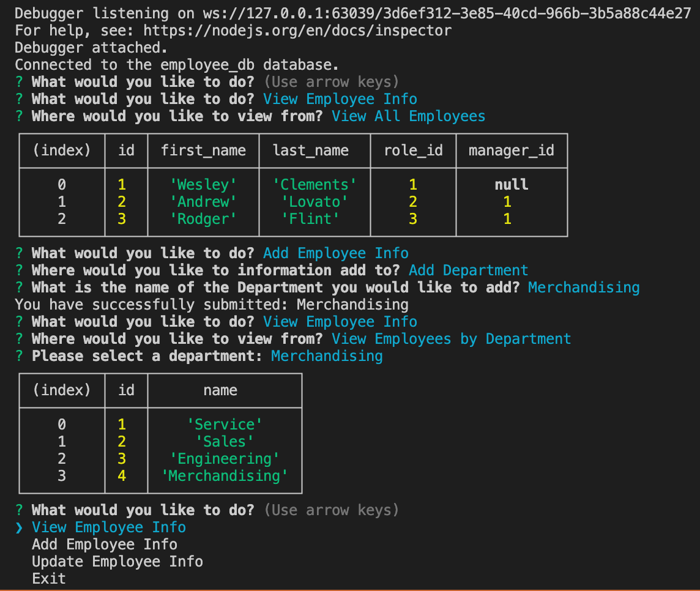
Task: Click 'Clements' in the last_name column
Action: [x=315, y=184]
